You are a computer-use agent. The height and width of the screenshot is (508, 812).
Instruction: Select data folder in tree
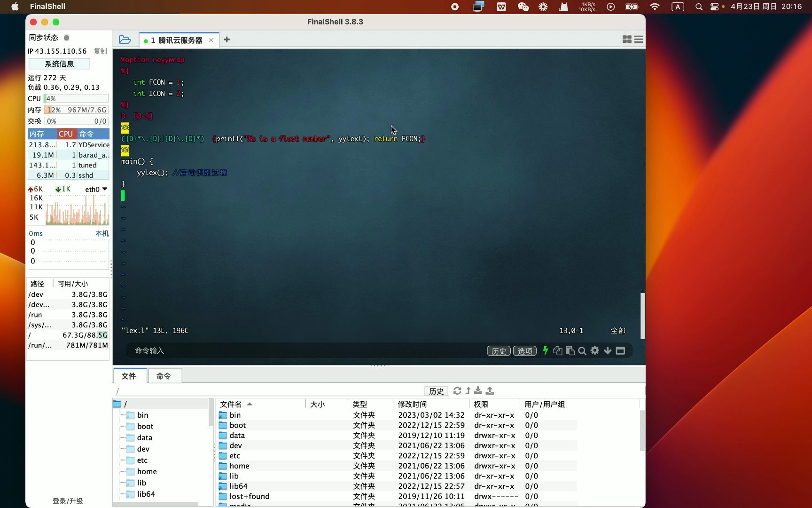point(144,438)
